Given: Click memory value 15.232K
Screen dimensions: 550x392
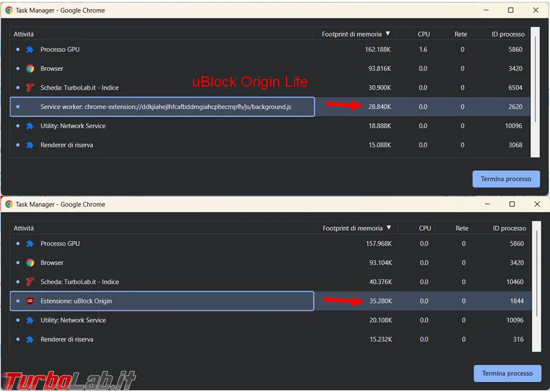Looking at the screenshot, I should coord(381,339).
